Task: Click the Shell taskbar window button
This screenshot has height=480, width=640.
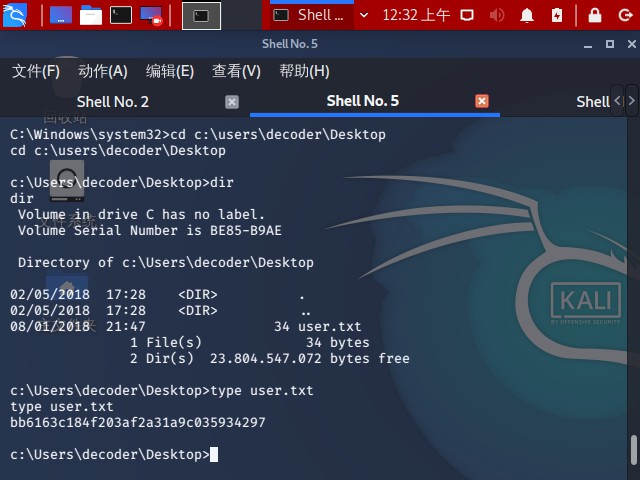Action: pos(311,16)
